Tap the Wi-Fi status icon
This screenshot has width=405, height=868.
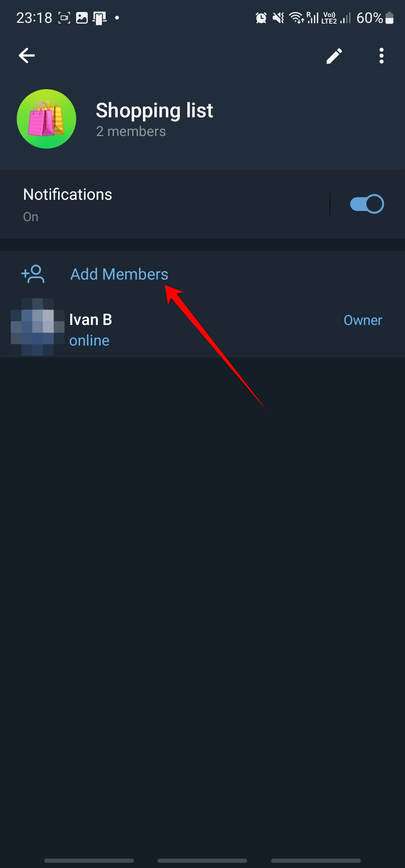tap(296, 18)
